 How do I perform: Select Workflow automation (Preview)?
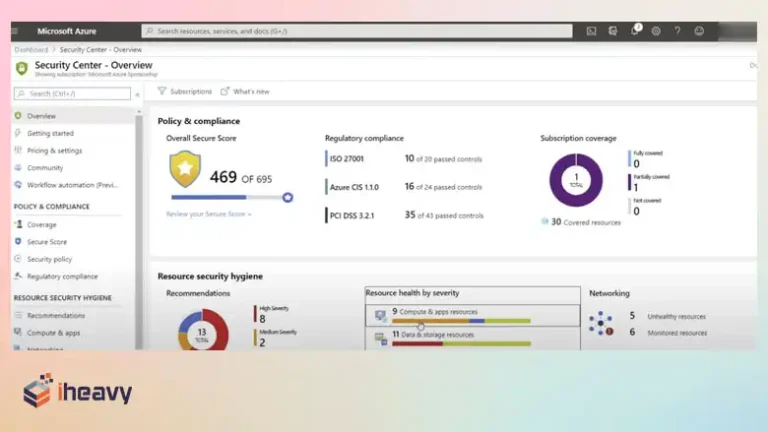click(x=72, y=185)
